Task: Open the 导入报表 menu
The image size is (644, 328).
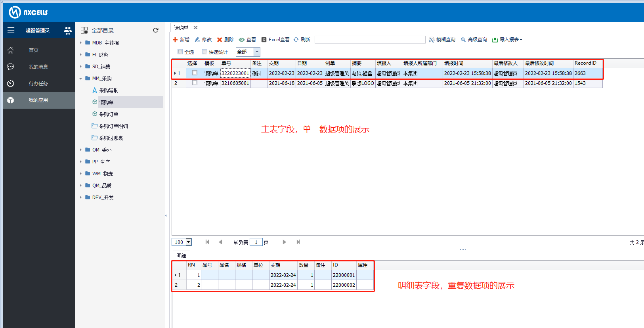Action: 507,40
